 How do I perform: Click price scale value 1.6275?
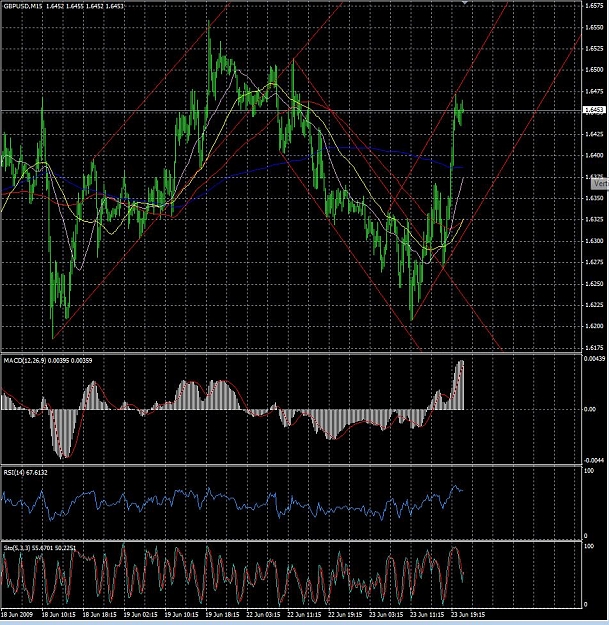(x=594, y=262)
